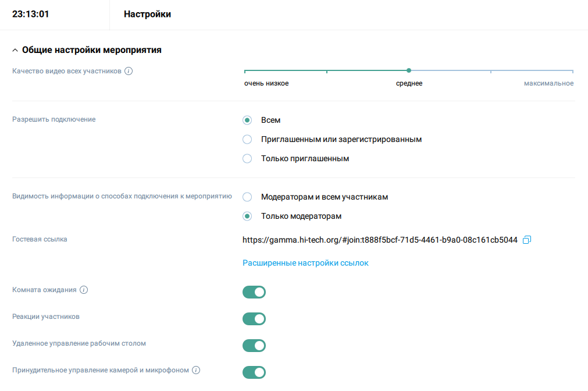Toggle Удаленное управление рабочим столом off

click(254, 346)
